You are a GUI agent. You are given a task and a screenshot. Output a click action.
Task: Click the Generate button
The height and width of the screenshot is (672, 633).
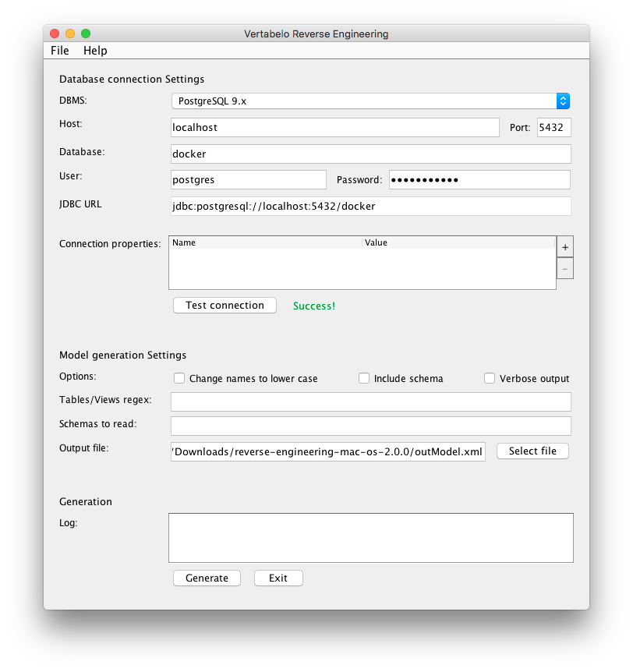click(x=207, y=578)
